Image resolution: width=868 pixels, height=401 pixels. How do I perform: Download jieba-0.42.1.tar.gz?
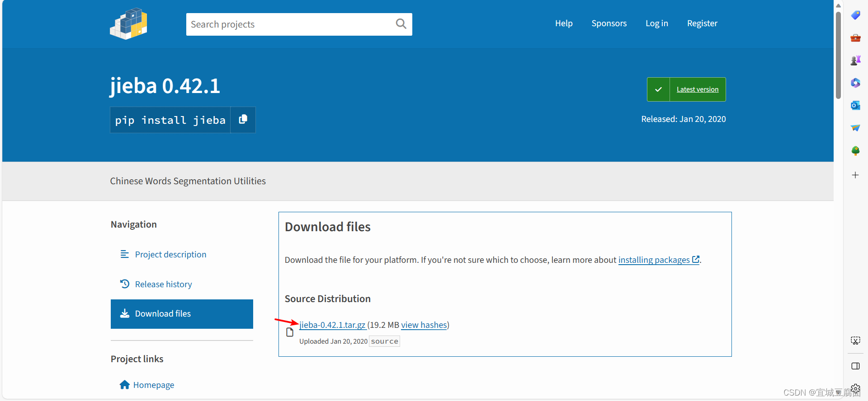[x=332, y=325]
